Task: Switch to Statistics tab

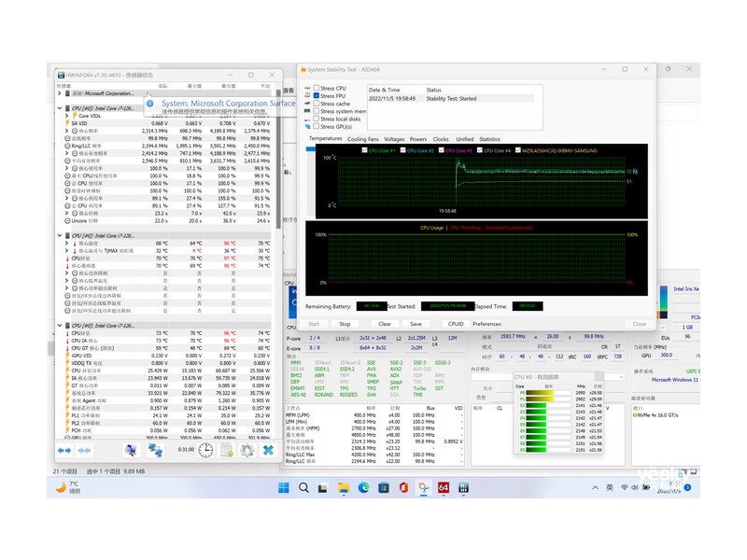Action: pyautogui.click(x=489, y=139)
